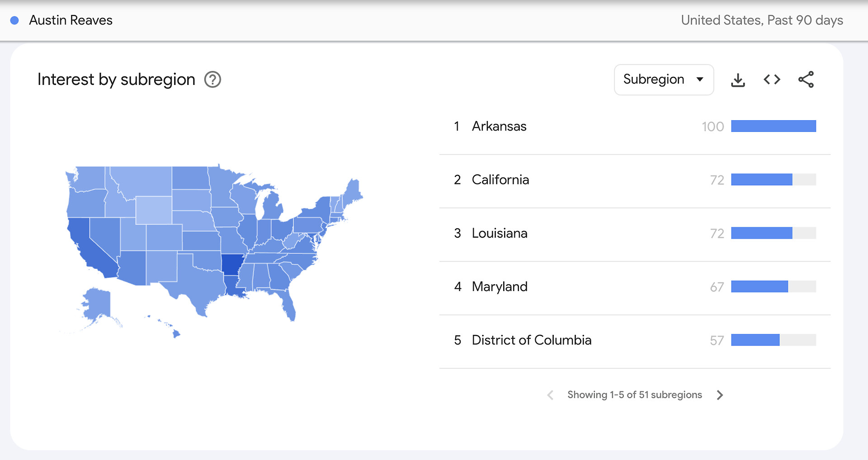The image size is (868, 460).
Task: Open the help icon beside Interest by subregion
Action: click(x=212, y=80)
